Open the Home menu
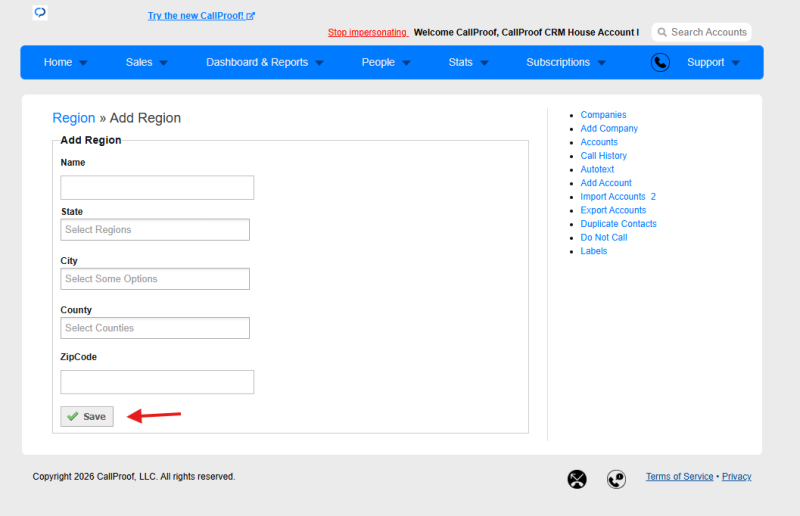800x516 pixels. 58,62
